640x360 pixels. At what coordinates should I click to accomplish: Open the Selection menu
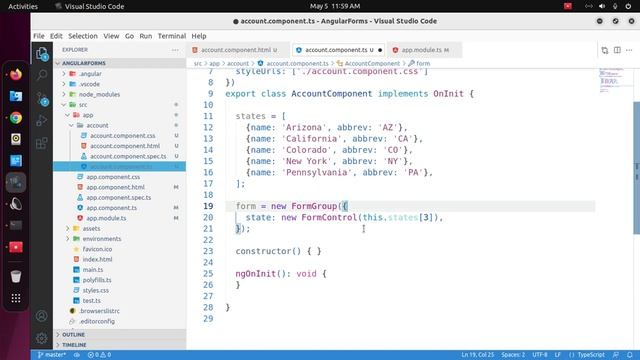click(x=83, y=36)
